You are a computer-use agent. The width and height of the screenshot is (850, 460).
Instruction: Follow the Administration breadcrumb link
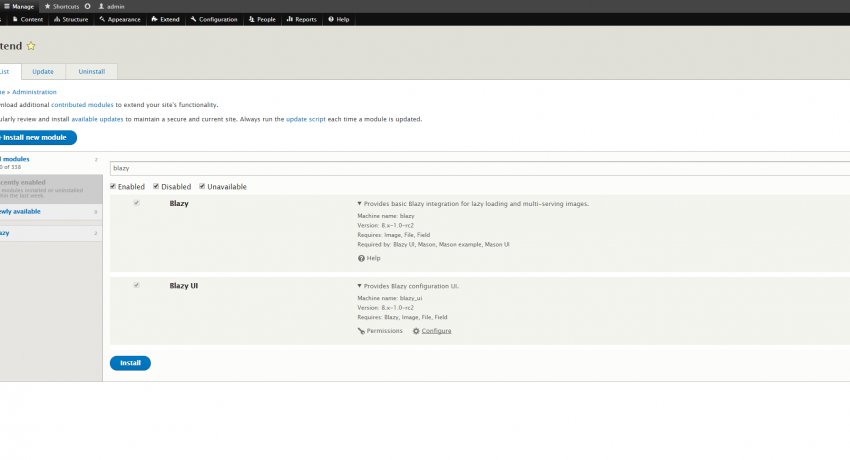coord(34,92)
